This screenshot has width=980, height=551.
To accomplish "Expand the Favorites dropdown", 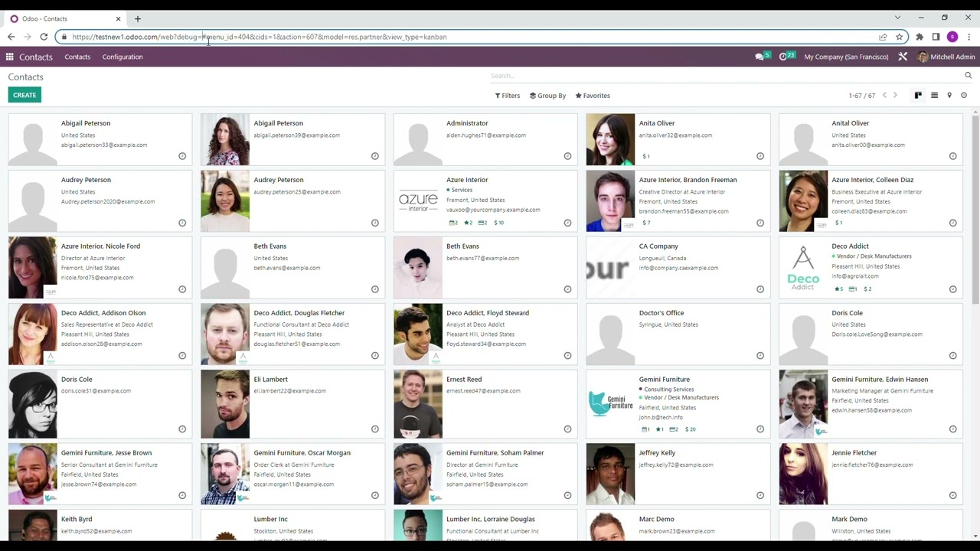I will [x=593, y=96].
